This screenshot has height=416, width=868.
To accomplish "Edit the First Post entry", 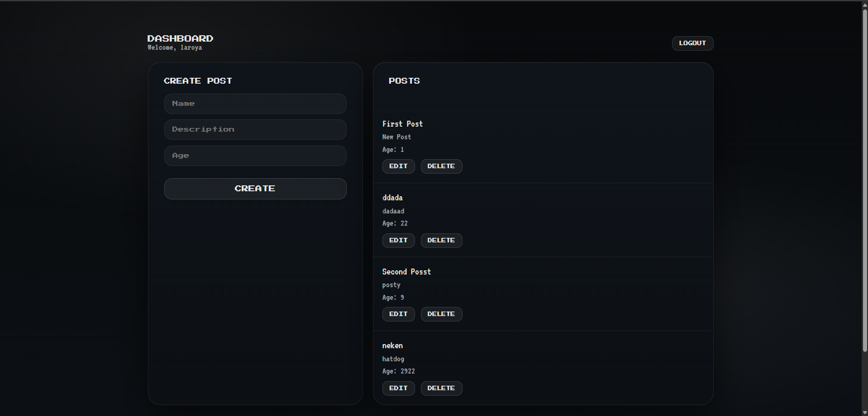I will pyautogui.click(x=398, y=166).
